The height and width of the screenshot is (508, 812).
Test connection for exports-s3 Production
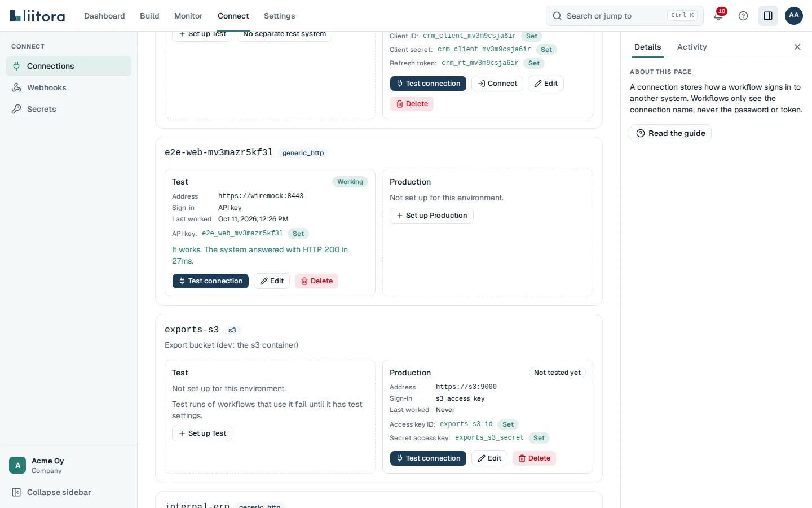[428, 458]
